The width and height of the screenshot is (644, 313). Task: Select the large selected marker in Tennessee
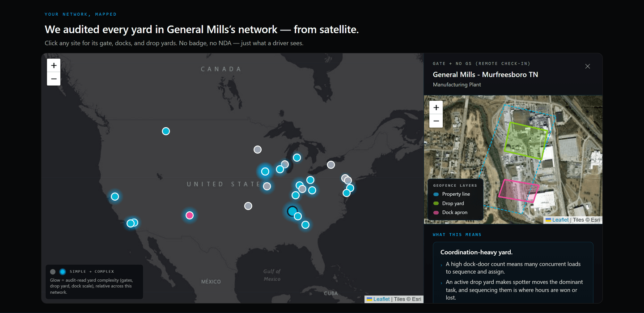coord(292,211)
